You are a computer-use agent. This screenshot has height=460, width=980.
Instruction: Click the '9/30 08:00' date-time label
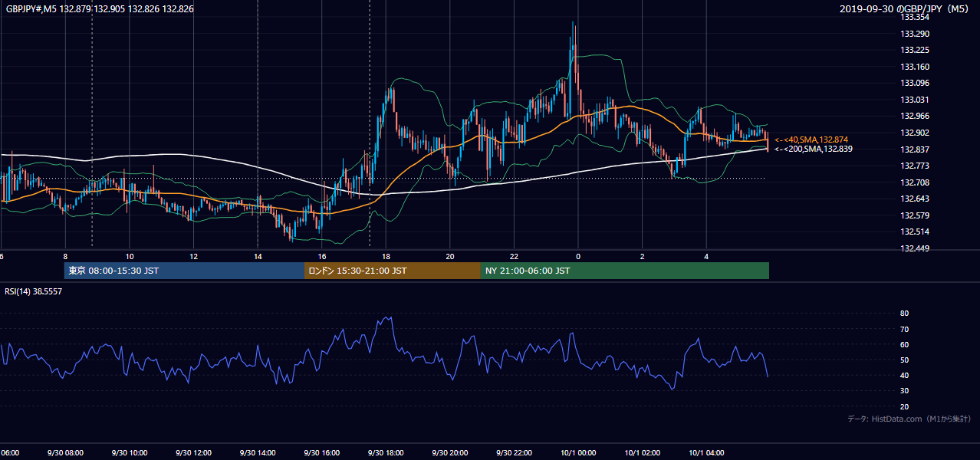[x=65, y=453]
